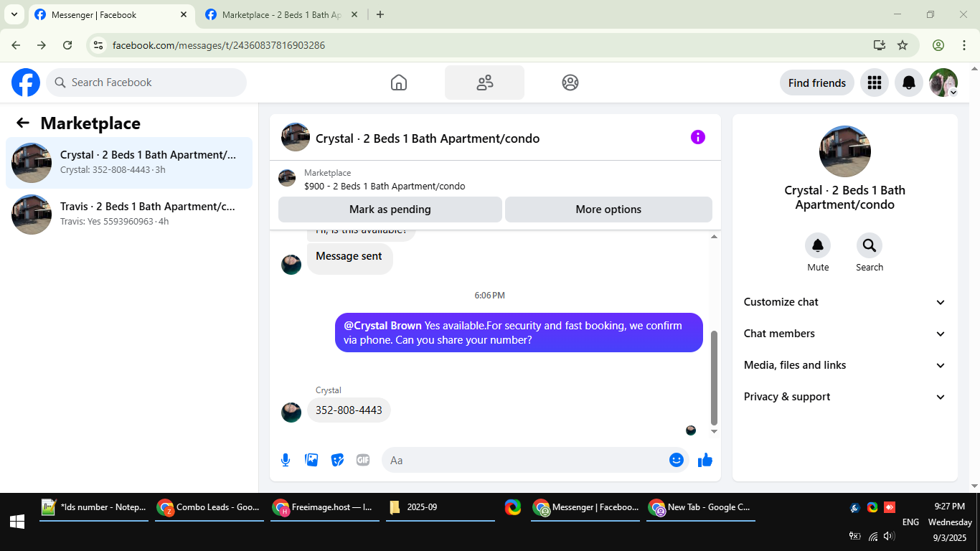Open network Wi-Fi icon in tray
980x551 pixels.
[872, 536]
